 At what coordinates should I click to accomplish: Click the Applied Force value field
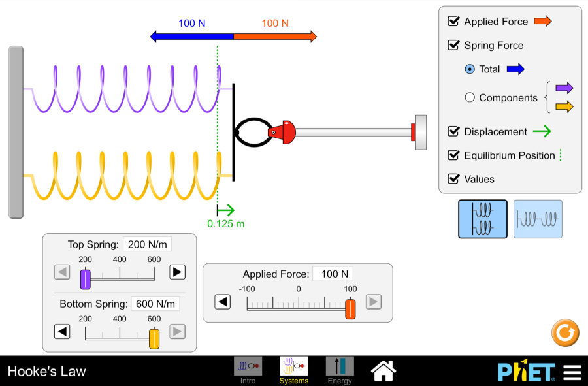333,274
